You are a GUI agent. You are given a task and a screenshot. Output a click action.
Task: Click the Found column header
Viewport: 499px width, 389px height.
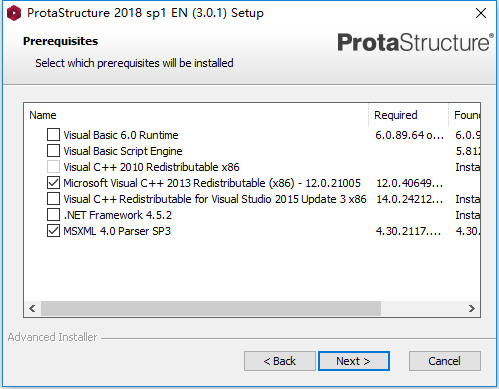coord(465,115)
